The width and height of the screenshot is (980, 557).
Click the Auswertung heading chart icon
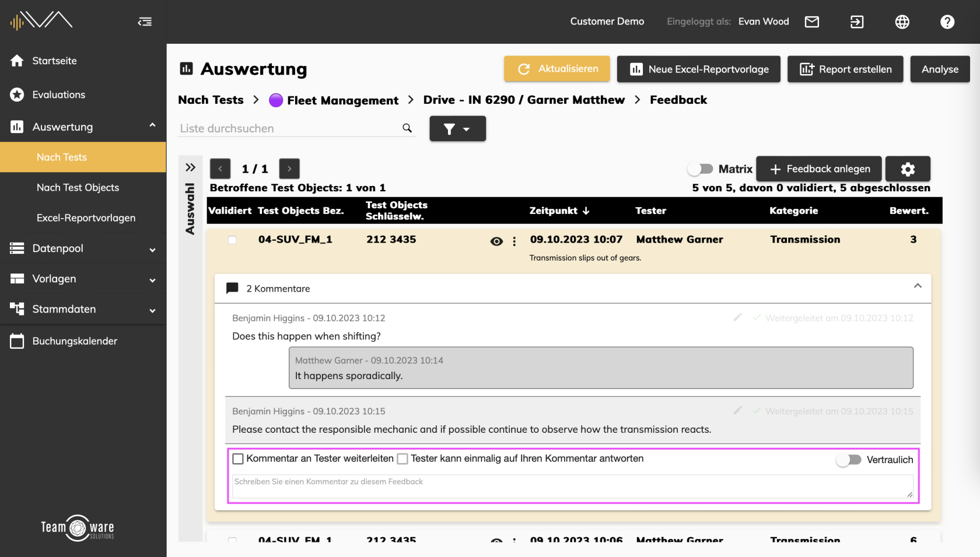(x=186, y=69)
